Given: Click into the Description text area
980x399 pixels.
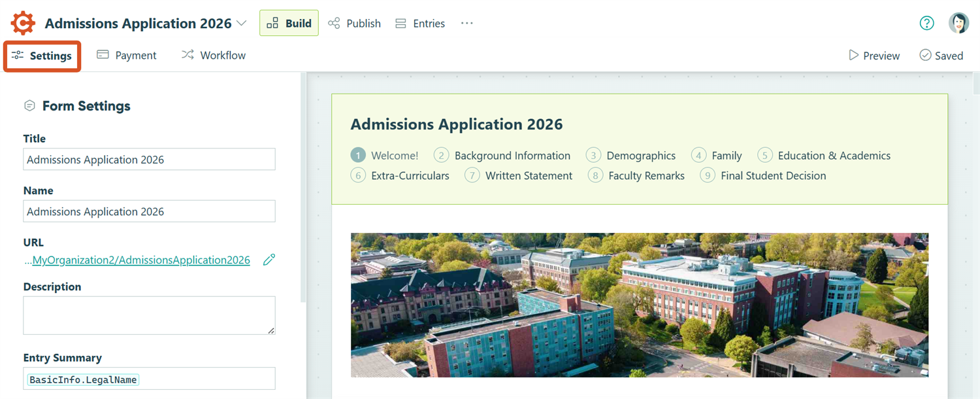Looking at the screenshot, I should [149, 315].
